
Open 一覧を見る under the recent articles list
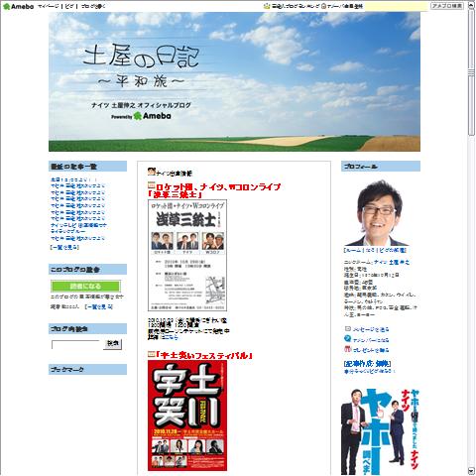(64, 247)
